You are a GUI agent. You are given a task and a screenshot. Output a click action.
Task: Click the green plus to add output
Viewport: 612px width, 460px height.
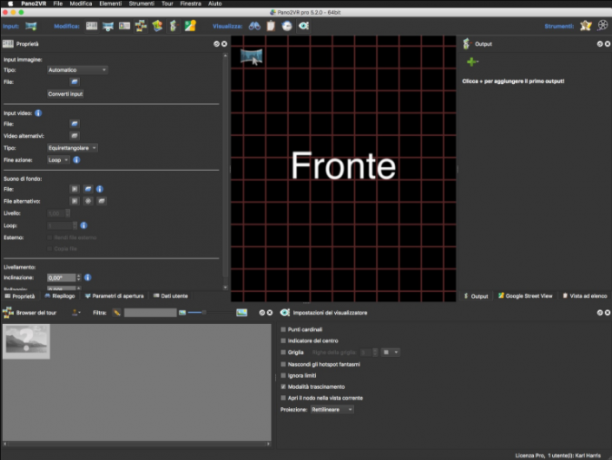coord(472,62)
